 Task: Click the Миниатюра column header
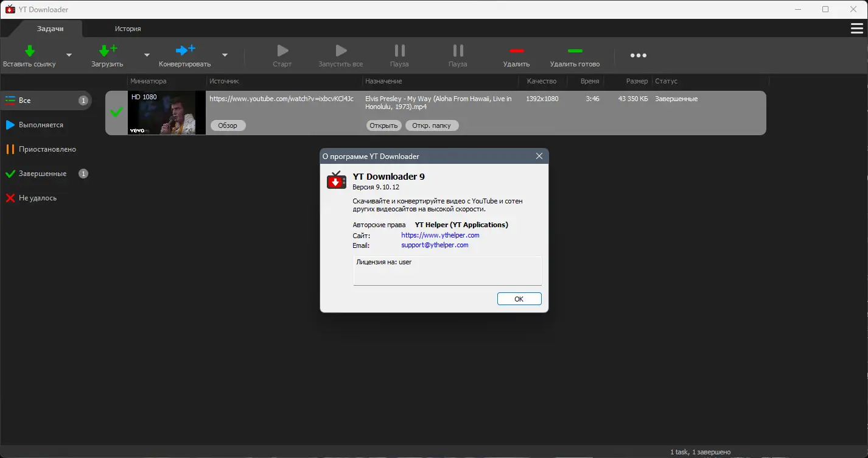(167, 81)
